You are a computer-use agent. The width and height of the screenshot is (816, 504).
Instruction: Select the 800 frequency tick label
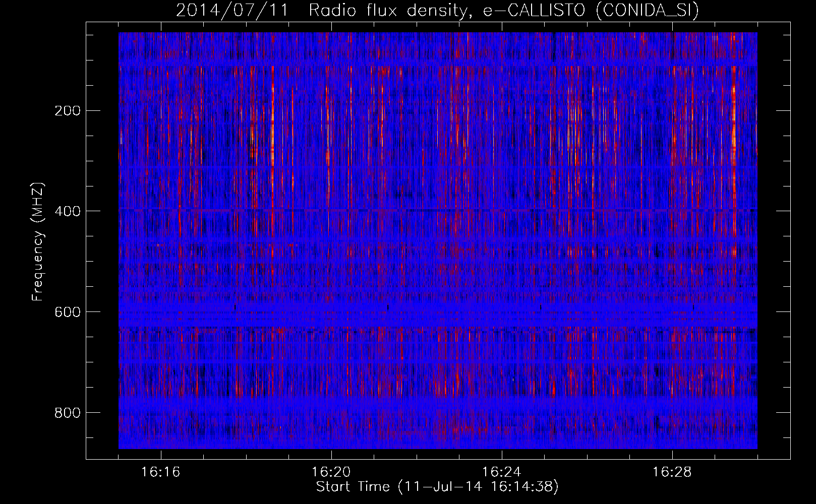coord(68,413)
